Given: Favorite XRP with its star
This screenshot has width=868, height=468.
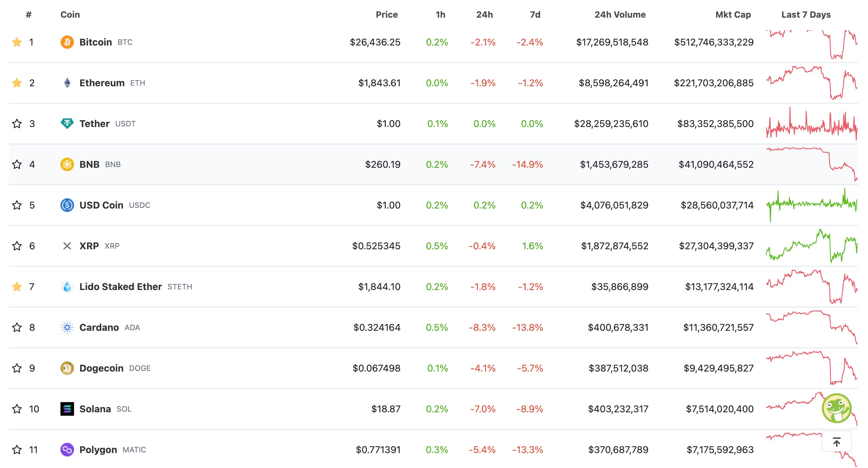Looking at the screenshot, I should 17,246.
